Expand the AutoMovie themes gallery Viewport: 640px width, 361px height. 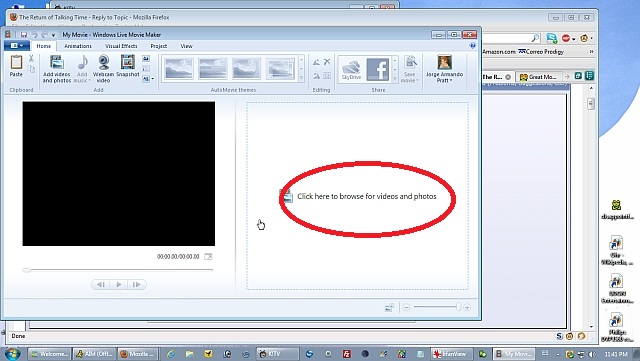(x=302, y=78)
